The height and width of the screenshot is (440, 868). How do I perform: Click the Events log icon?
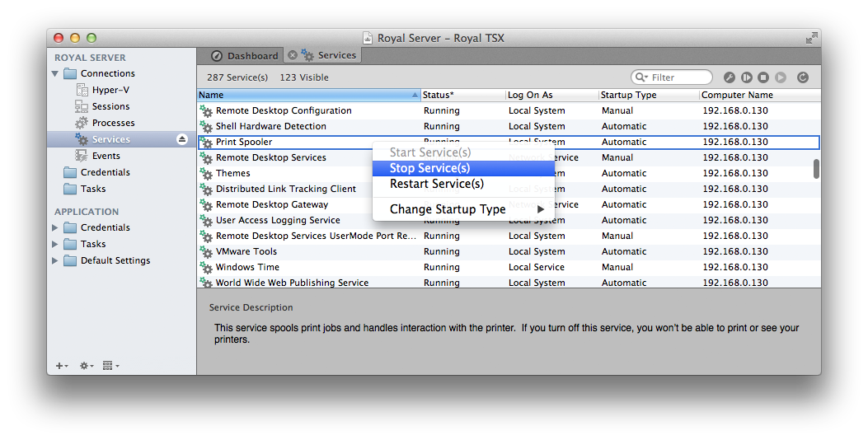(82, 156)
